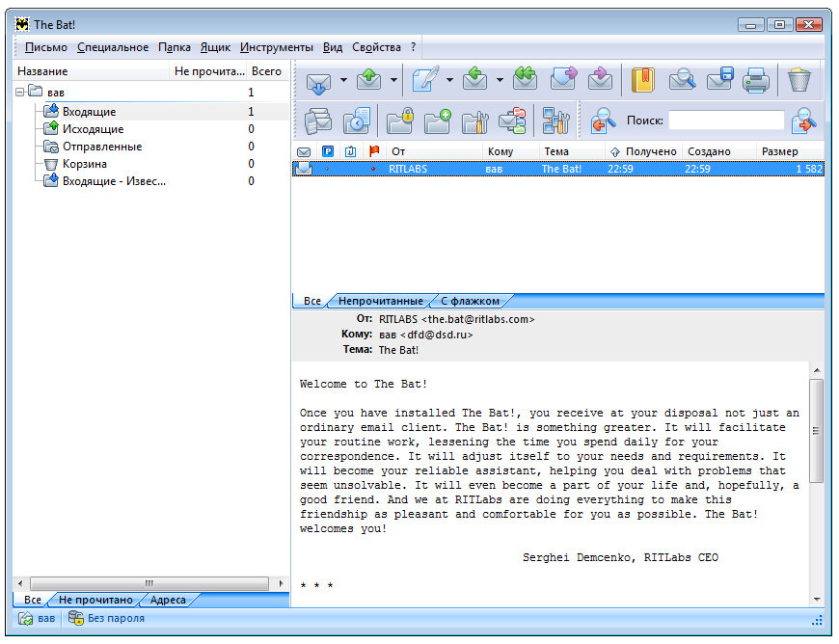This screenshot has height=644, width=839.
Task: Click the Delete message trash bin icon
Action: point(799,80)
